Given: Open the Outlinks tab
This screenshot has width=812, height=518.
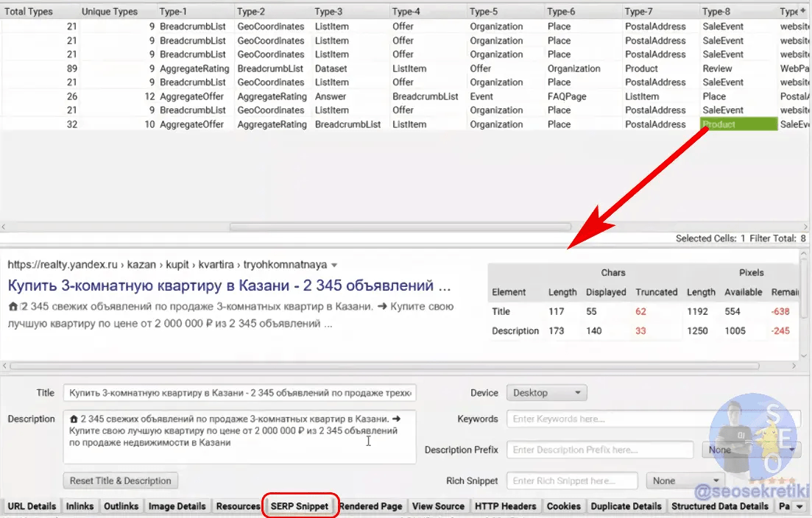Looking at the screenshot, I should [x=121, y=506].
